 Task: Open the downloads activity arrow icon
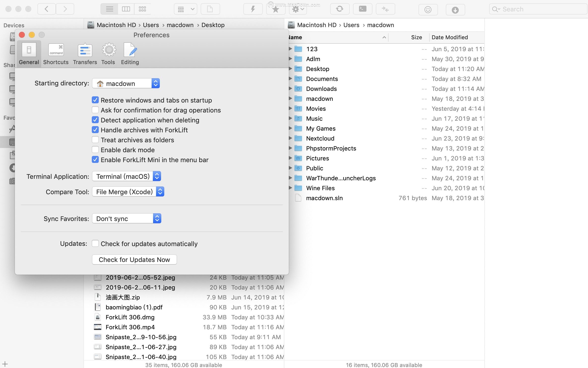455,10
